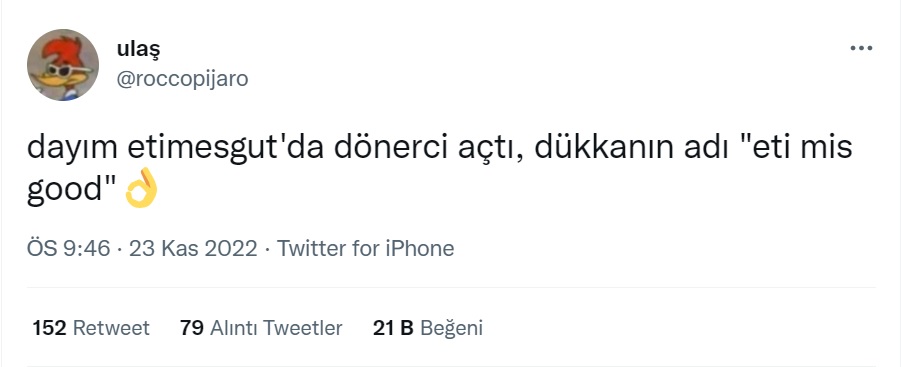
Task: View the 152 Retweet list
Action: [x=91, y=328]
